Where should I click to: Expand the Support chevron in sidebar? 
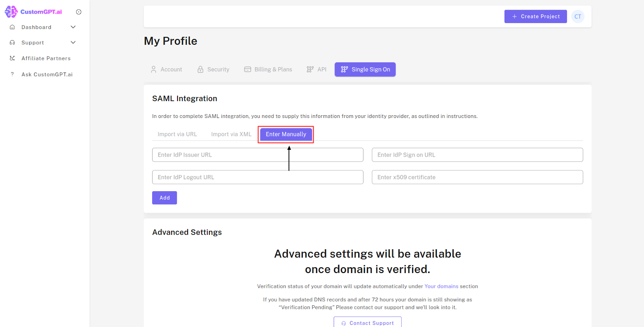point(73,42)
